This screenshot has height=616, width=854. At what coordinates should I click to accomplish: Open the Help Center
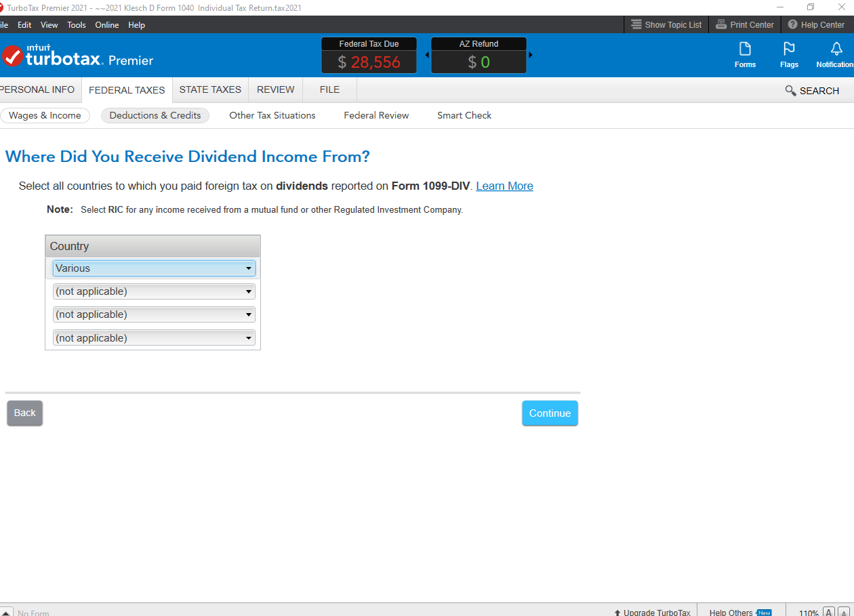coord(816,24)
